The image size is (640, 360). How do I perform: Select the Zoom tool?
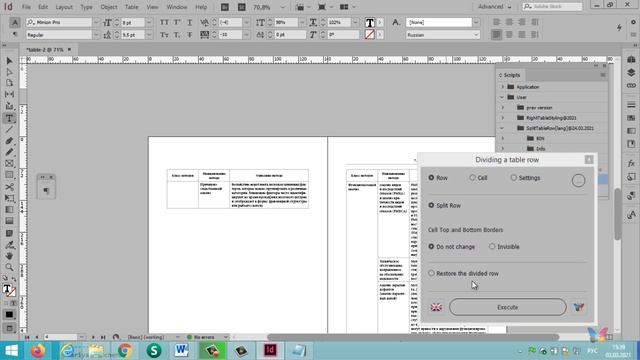[9, 267]
